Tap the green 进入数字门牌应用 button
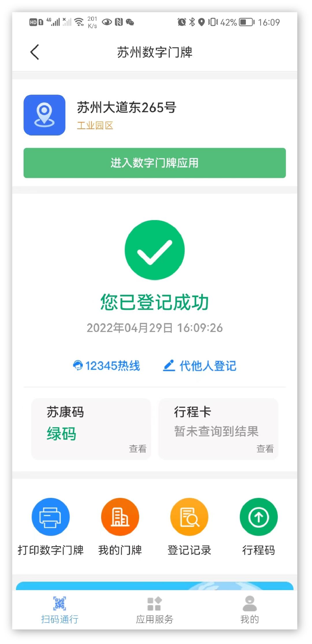312x644 pixels. (155, 163)
